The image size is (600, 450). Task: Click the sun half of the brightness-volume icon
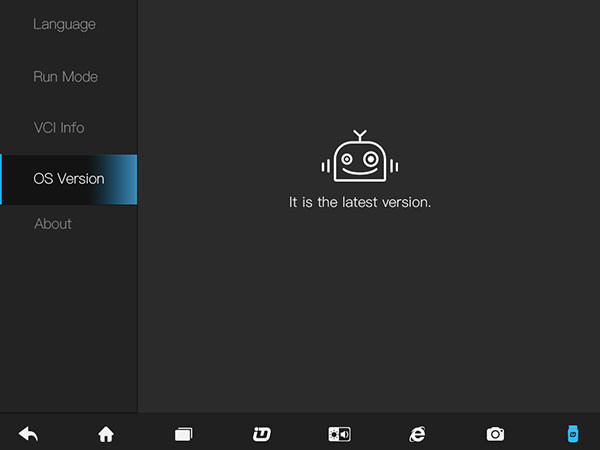click(334, 434)
